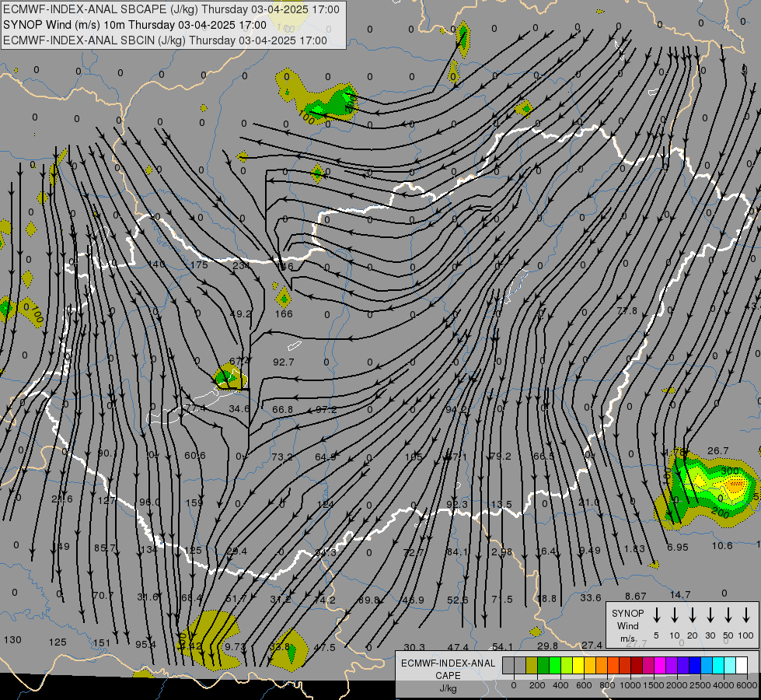Click the ECMWF-INDEX-ANAL label in the CAPE legend
761x700 pixels.
point(448,663)
